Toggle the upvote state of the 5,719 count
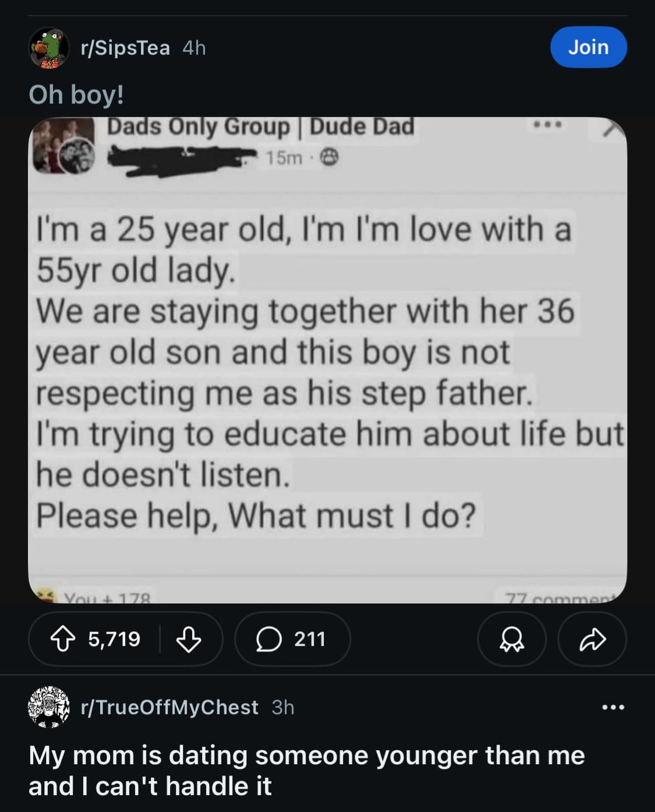 (x=64, y=638)
